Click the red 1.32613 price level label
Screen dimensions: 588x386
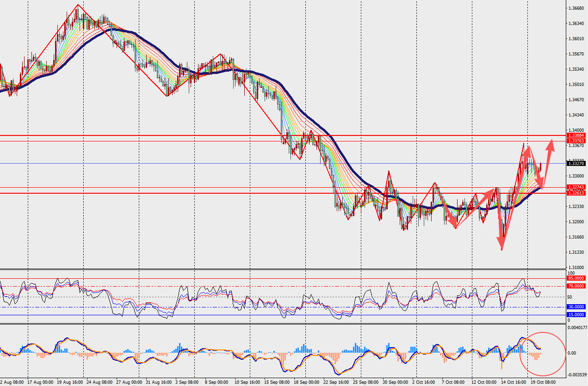click(x=577, y=193)
